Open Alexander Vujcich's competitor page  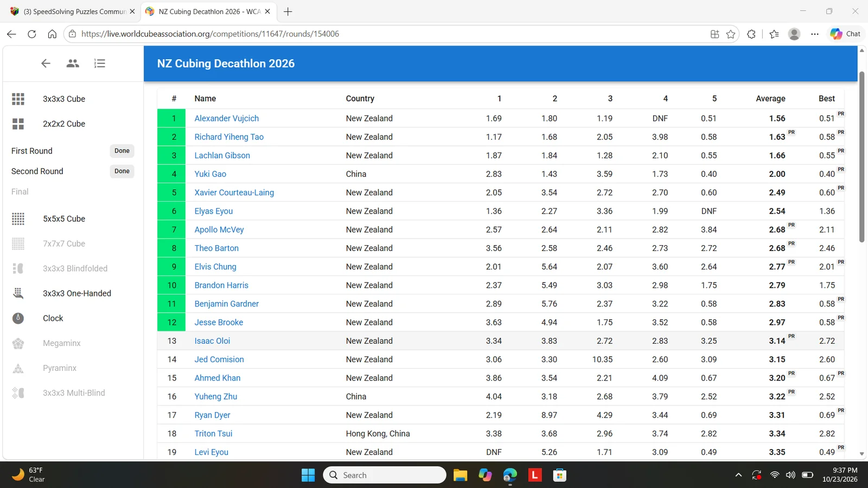(x=227, y=118)
